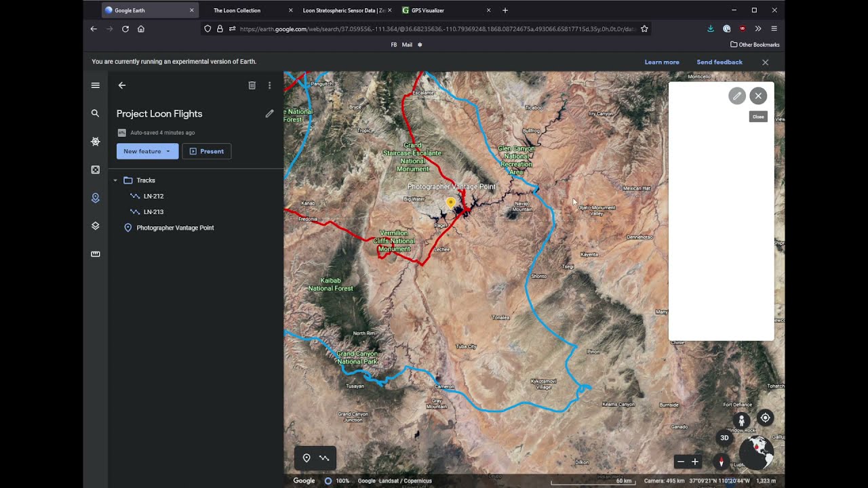Add placemark tool on map
868x488 pixels.
coord(307,458)
